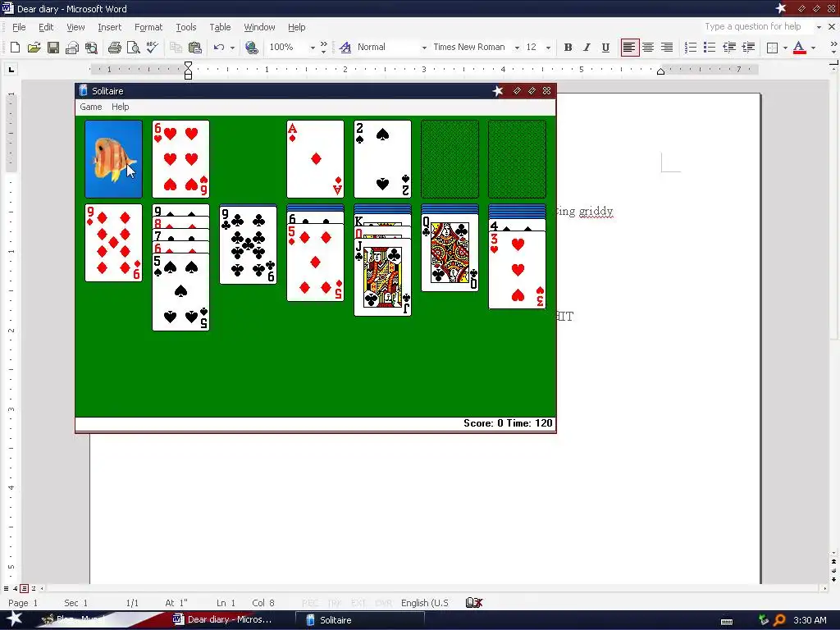Image resolution: width=840 pixels, height=630 pixels.
Task: Open the help question box dropdown arrow
Action: 819,27
